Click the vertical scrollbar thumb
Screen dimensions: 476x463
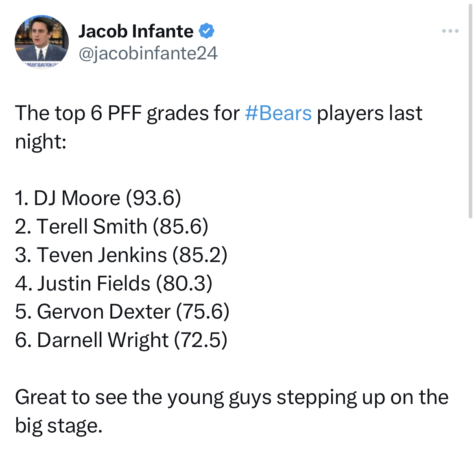point(470,110)
